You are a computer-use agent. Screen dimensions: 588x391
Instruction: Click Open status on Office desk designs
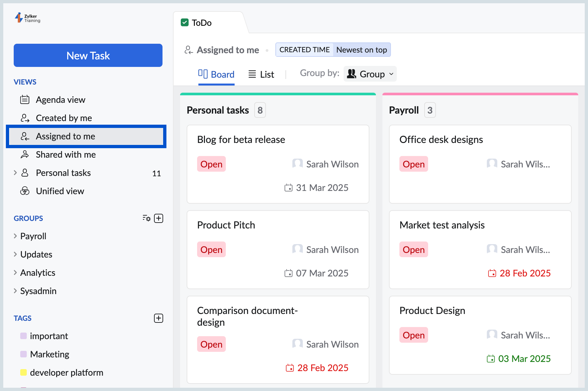pos(414,164)
